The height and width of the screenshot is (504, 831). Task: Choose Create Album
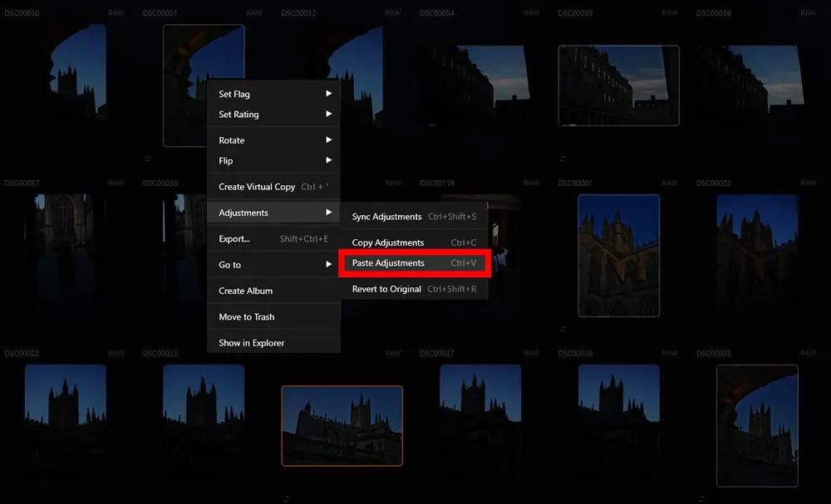point(273,291)
